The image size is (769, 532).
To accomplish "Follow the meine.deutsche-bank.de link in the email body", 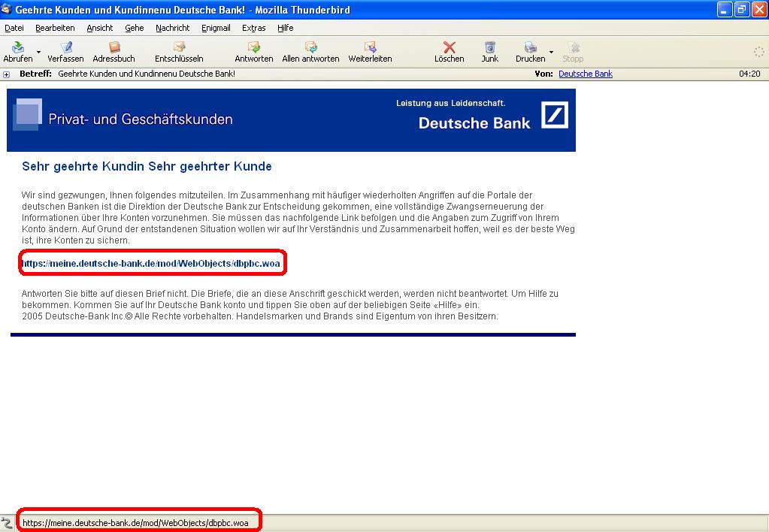I will point(151,264).
